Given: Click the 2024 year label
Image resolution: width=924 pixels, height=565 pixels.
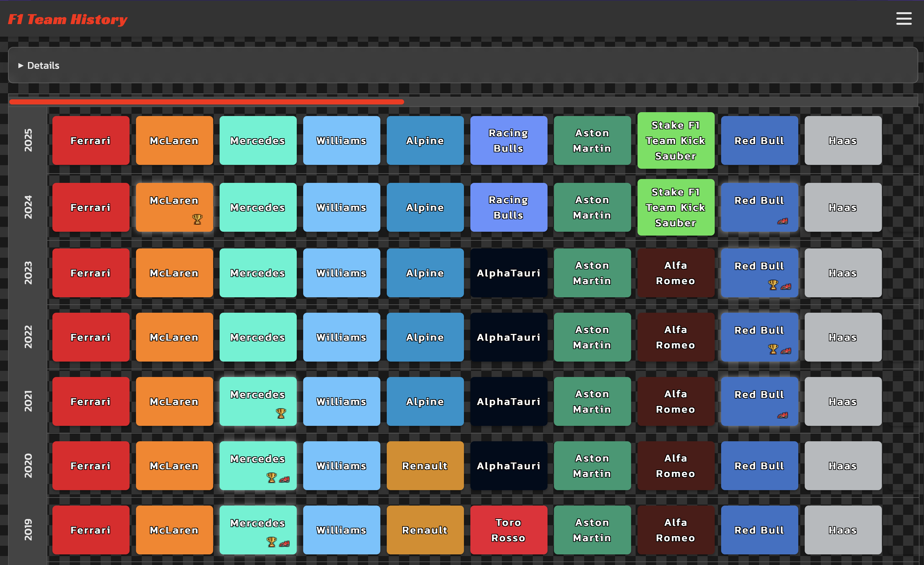Looking at the screenshot, I should tap(28, 207).
